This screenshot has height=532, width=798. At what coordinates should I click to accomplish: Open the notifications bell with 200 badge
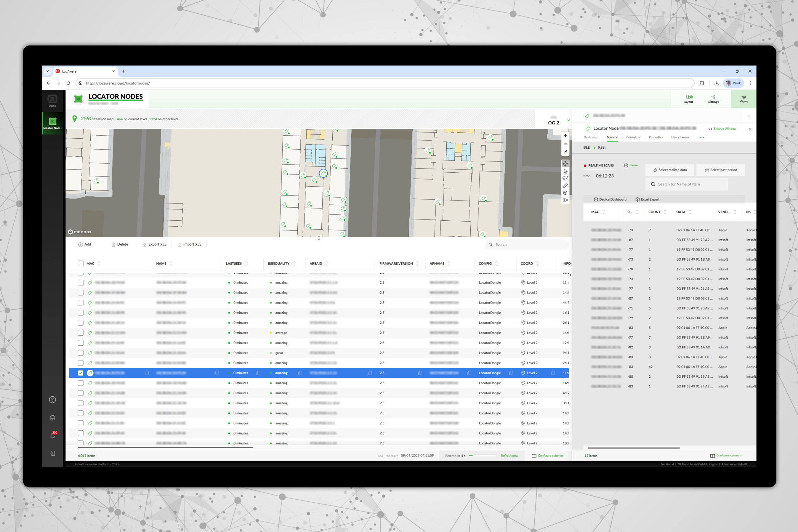(53, 435)
